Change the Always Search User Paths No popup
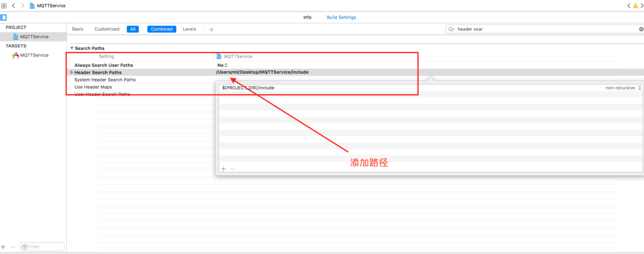 (222, 65)
